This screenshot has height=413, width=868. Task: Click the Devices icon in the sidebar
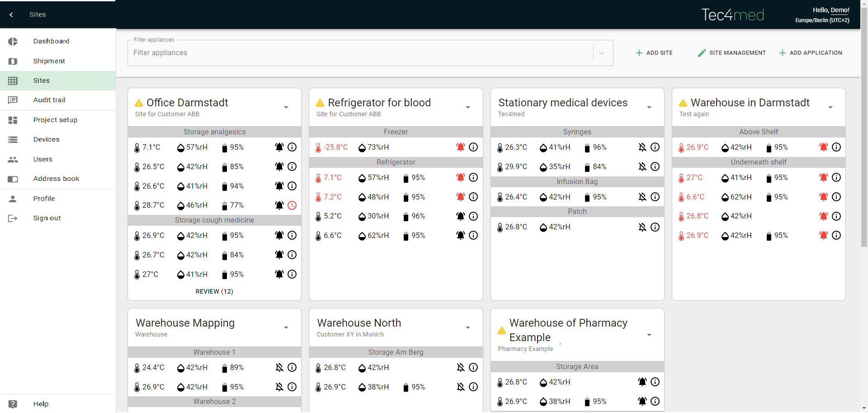pyautogui.click(x=13, y=139)
